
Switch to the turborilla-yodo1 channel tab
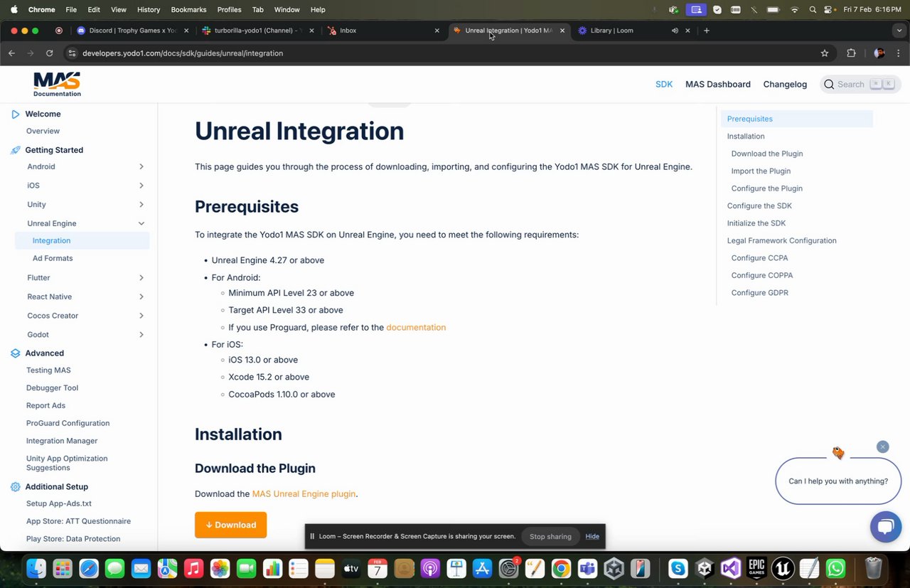pyautogui.click(x=258, y=31)
